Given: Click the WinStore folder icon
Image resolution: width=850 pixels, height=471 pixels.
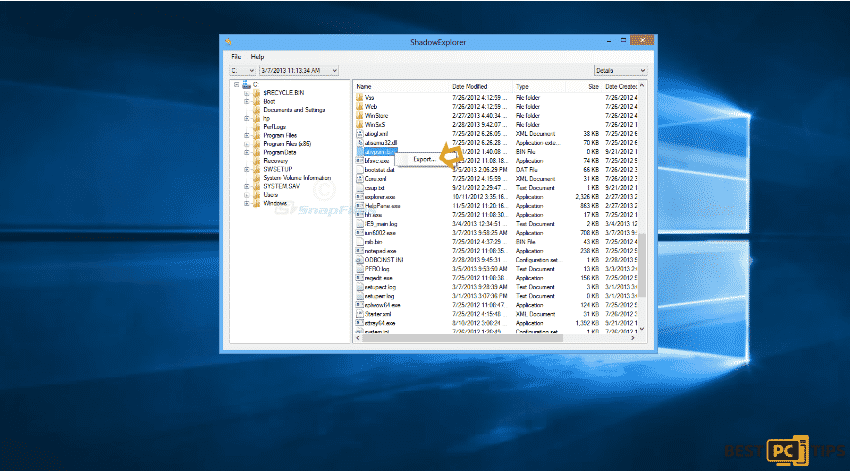Looking at the screenshot, I should (x=359, y=115).
